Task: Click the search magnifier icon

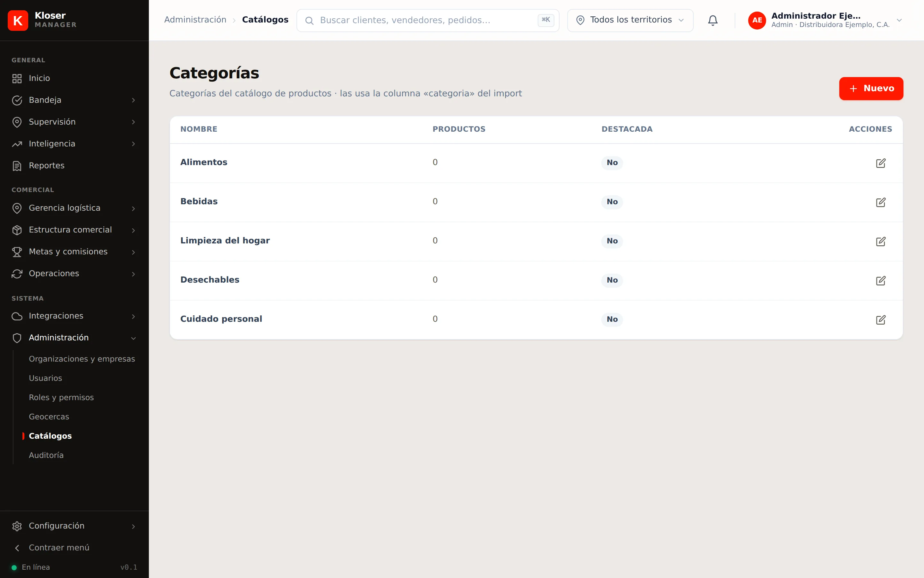Action: coord(309,21)
